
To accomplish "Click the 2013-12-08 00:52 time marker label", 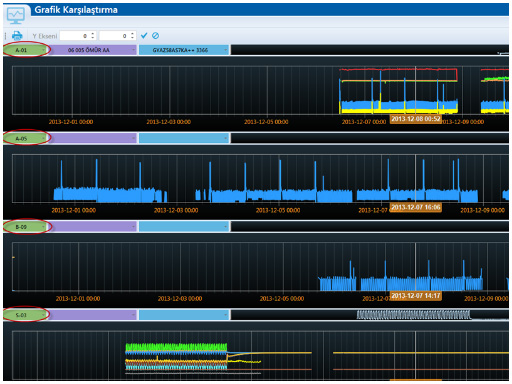I will [416, 119].
